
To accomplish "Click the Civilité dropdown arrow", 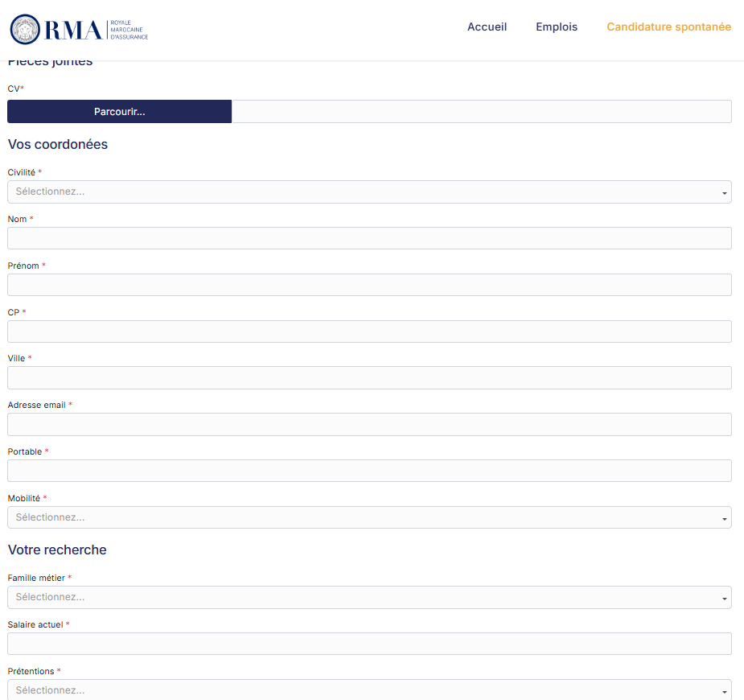I will pyautogui.click(x=723, y=191).
